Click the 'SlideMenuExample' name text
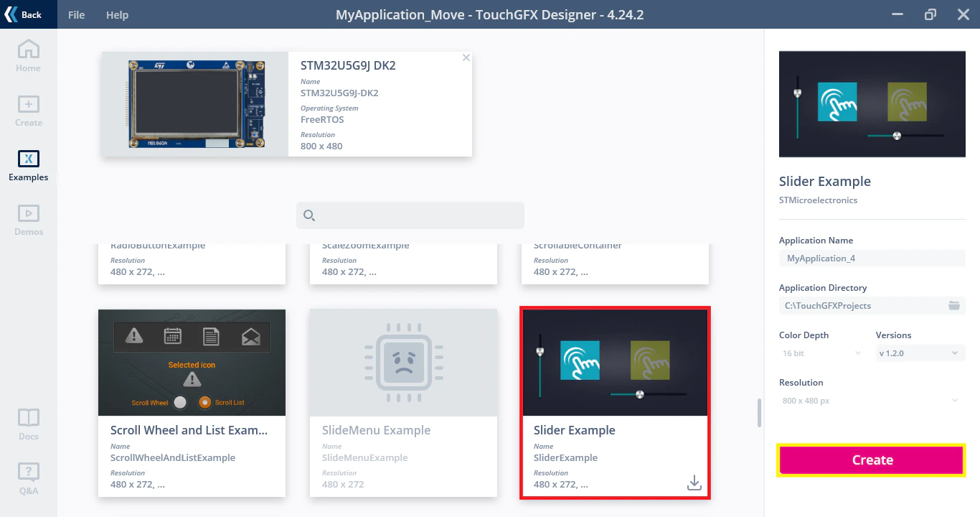The image size is (980, 517). tap(364, 458)
